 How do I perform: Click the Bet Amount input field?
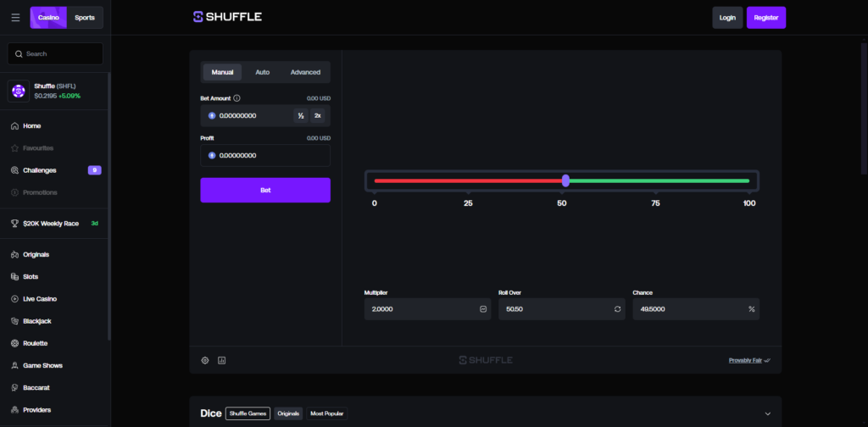(265, 115)
